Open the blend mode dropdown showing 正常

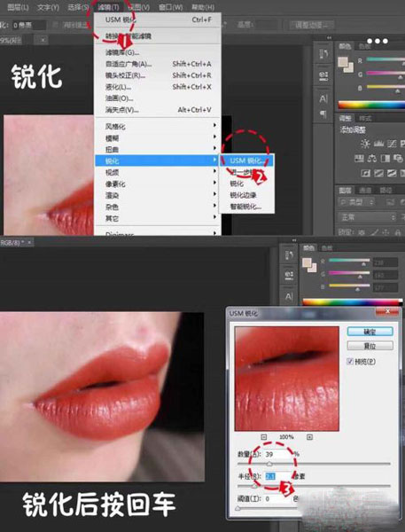(x=367, y=217)
